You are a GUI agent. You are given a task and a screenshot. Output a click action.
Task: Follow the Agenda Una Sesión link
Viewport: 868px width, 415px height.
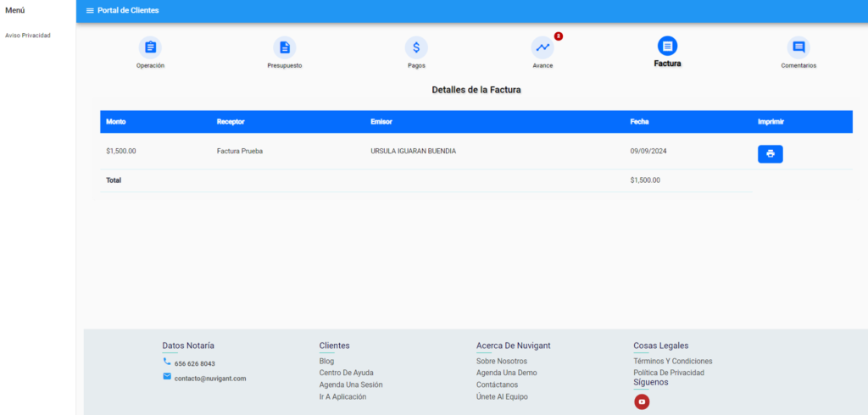pyautogui.click(x=351, y=385)
